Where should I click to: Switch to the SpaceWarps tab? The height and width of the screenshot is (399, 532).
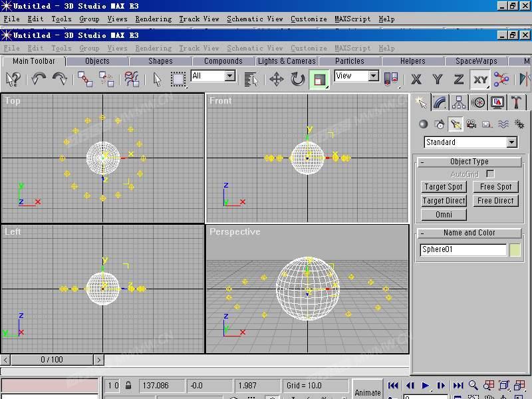pos(476,61)
